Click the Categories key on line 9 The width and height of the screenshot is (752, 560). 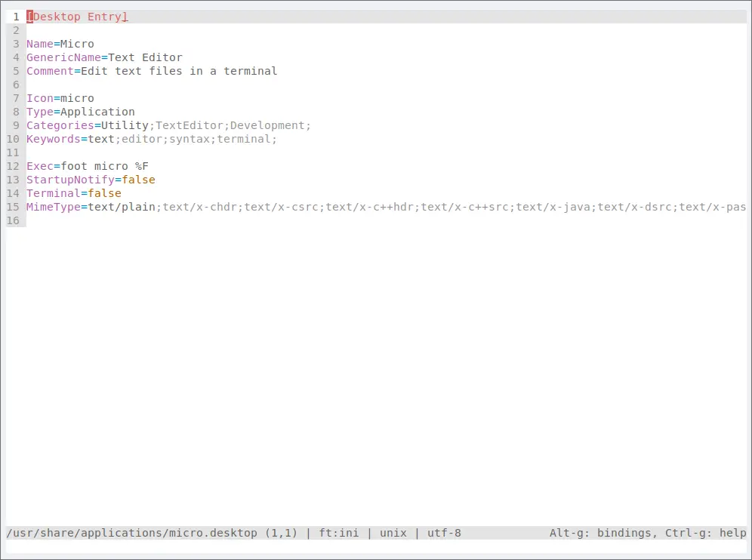coord(60,125)
